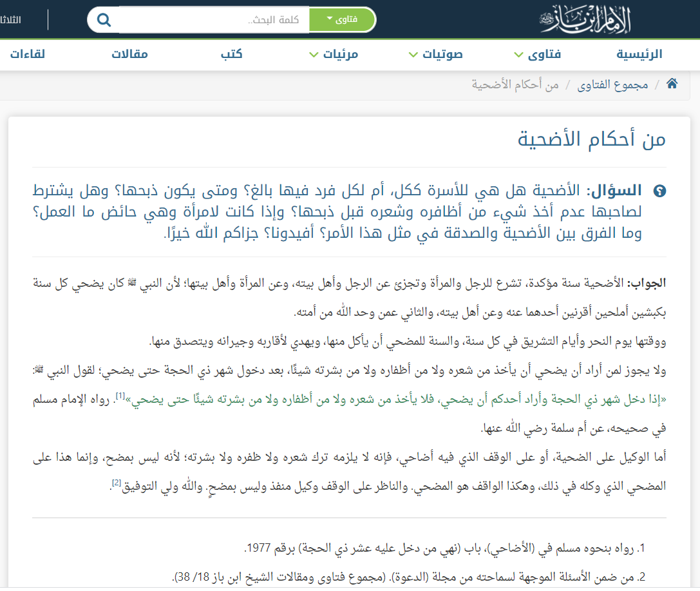Click breadcrumb text من أحكام الأضحية
The image size is (700, 591).
click(x=515, y=84)
